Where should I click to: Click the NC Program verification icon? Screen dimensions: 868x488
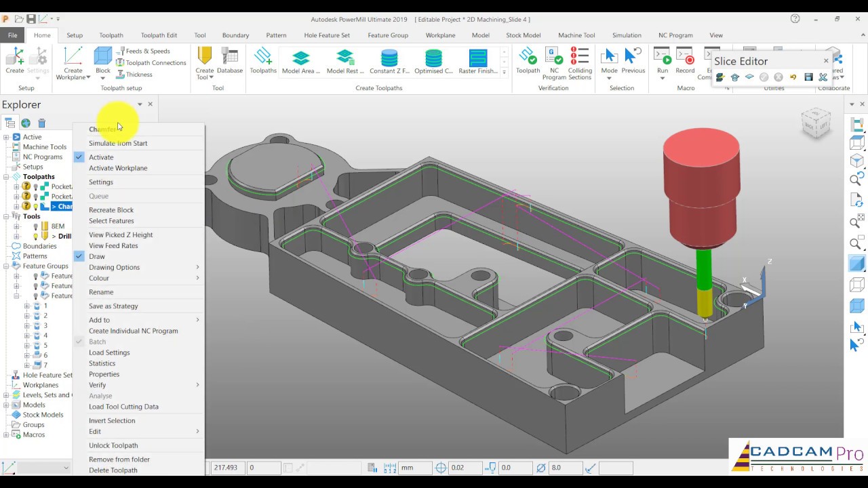pyautogui.click(x=554, y=63)
